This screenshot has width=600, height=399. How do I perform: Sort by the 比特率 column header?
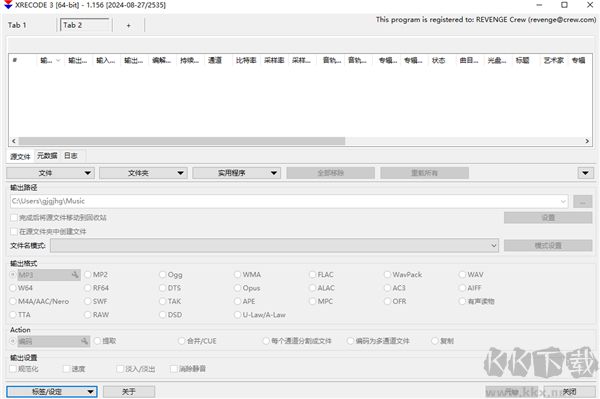click(x=246, y=60)
